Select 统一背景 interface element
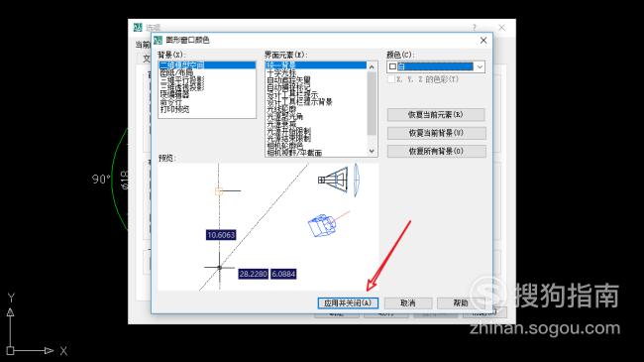 point(316,65)
